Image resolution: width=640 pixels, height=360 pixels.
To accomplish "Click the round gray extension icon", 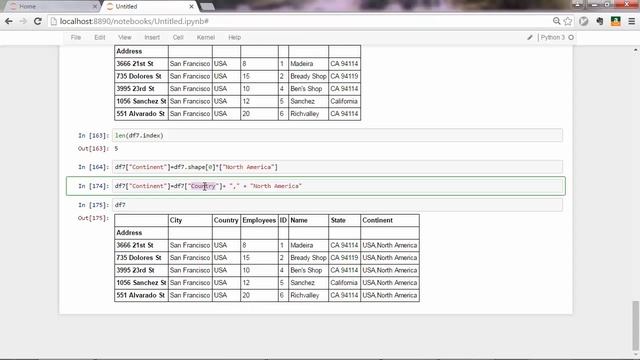I will (584, 21).
